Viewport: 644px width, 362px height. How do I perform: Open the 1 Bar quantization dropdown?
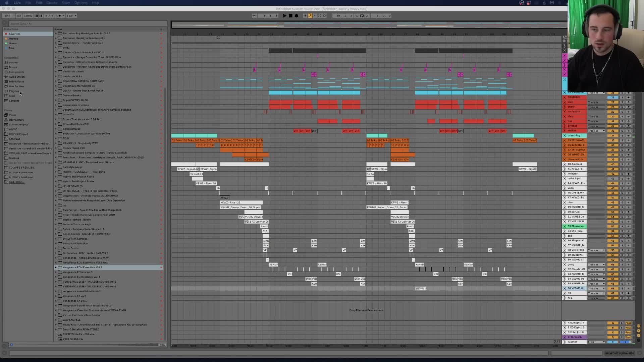tap(71, 16)
